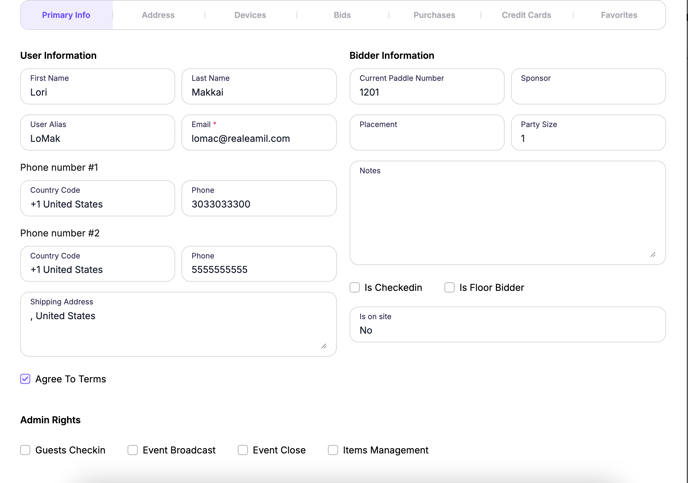Check the Event Close admin right

click(243, 450)
